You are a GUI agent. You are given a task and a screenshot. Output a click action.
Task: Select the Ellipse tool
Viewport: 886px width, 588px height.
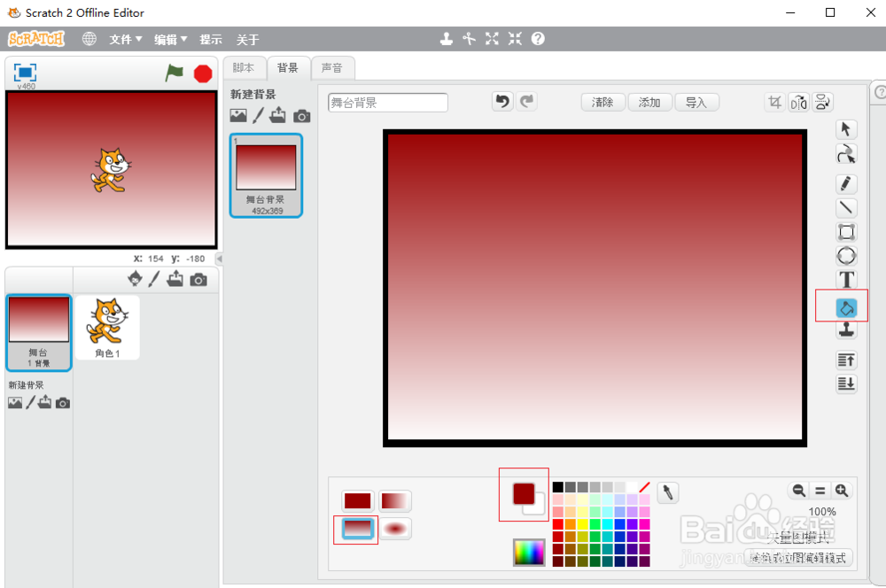point(846,256)
